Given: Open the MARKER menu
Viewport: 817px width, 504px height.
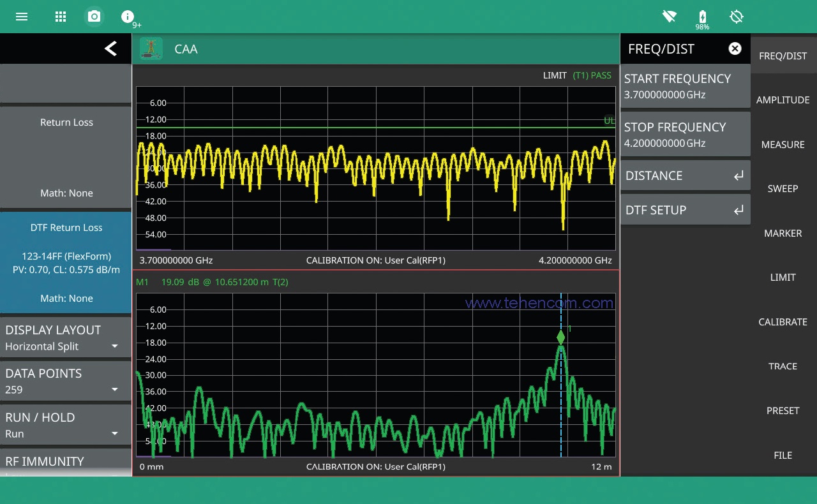Looking at the screenshot, I should pyautogui.click(x=783, y=233).
